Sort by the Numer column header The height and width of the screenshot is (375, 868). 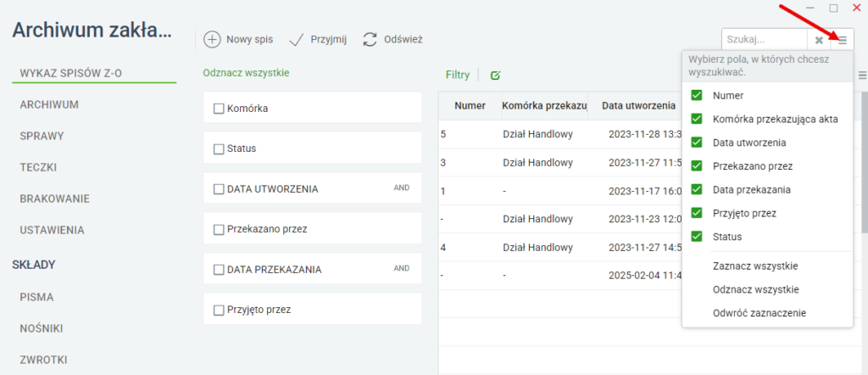(470, 106)
